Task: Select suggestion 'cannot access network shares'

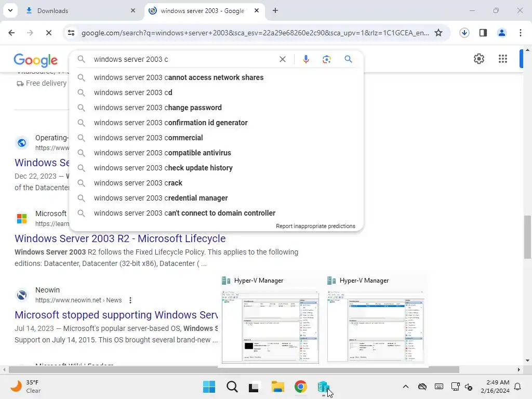Action: tap(216, 77)
